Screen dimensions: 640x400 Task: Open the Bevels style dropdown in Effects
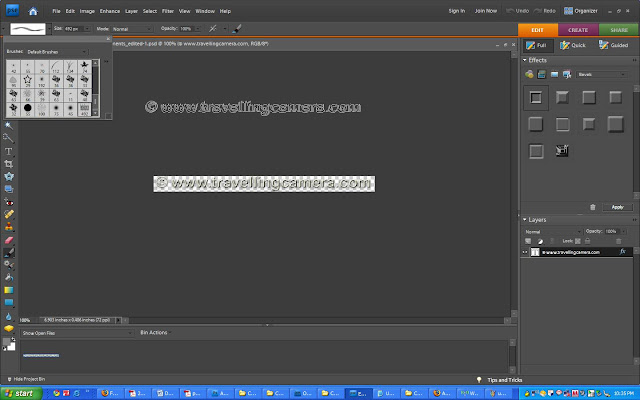coord(602,75)
